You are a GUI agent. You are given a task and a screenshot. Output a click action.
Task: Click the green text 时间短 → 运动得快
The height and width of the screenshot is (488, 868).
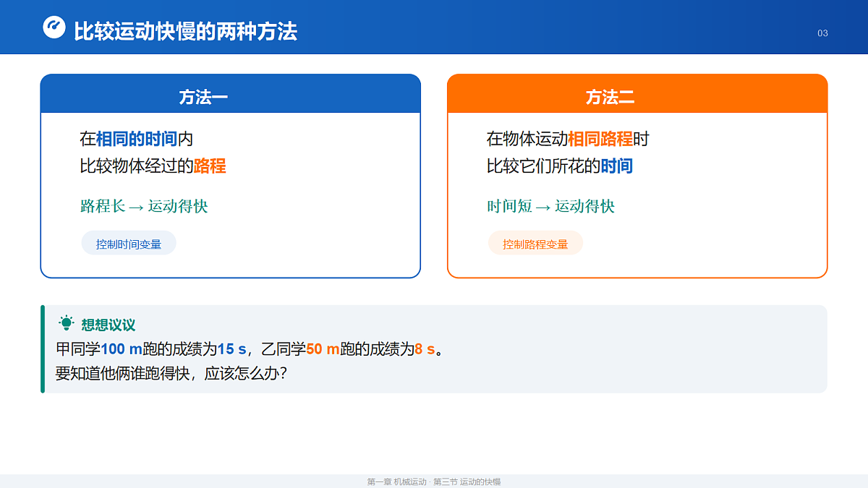pos(550,206)
